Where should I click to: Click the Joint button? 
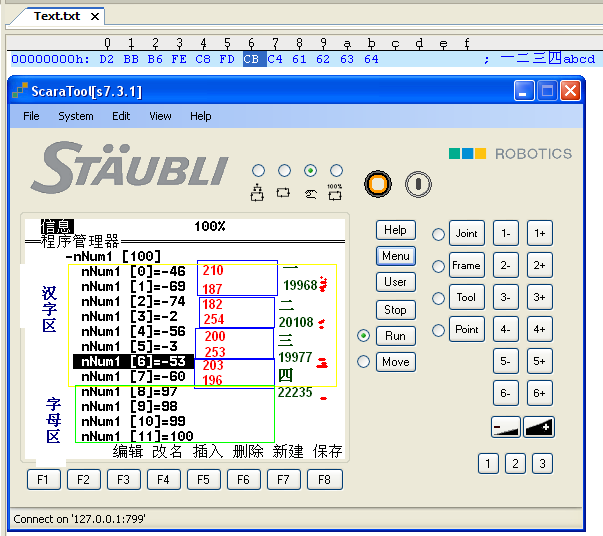click(x=466, y=233)
